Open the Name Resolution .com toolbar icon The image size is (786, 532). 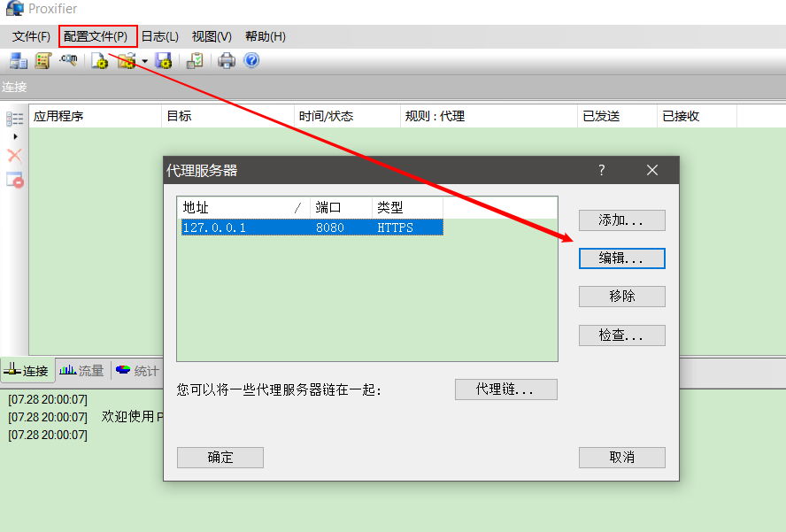click(68, 59)
